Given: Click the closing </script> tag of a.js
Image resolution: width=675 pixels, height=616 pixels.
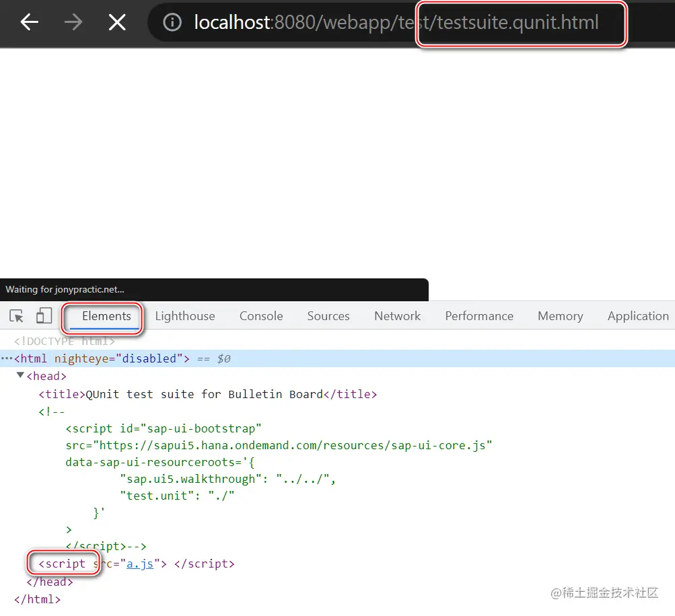Looking at the screenshot, I should pyautogui.click(x=205, y=564).
